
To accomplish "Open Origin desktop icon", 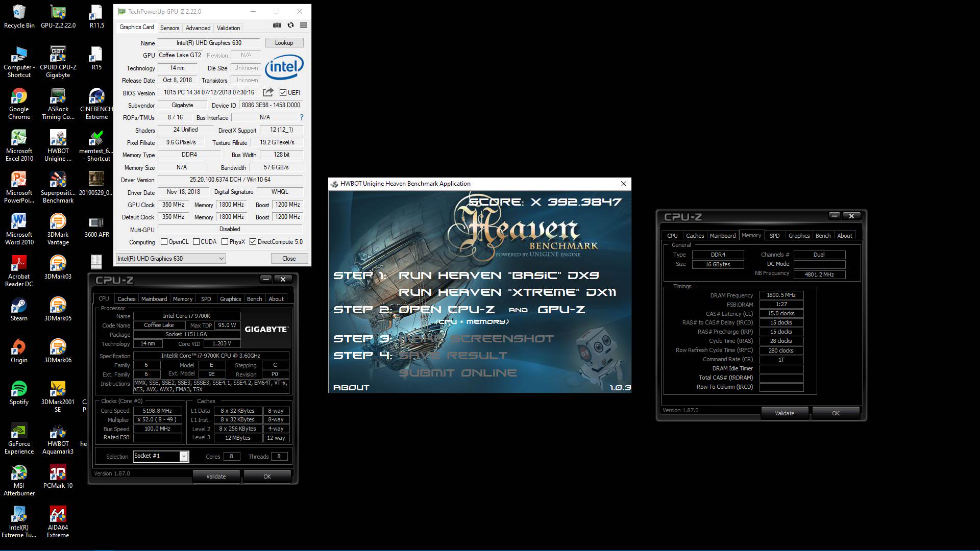I will click(19, 352).
